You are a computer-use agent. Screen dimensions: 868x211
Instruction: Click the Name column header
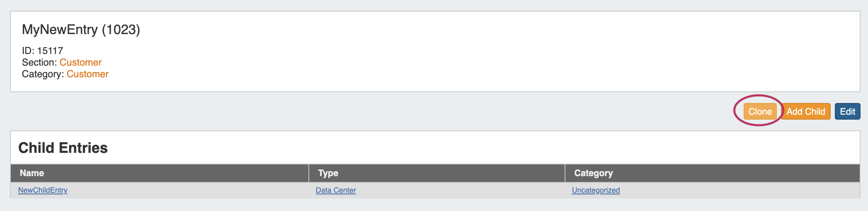[x=32, y=173]
